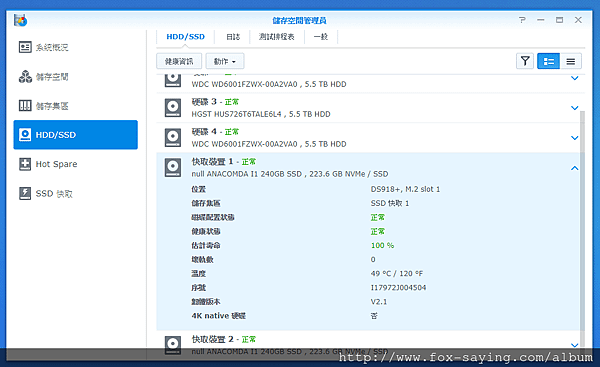
Task: Expand the 快取裝置 2 details chevron
Action: coord(574,345)
